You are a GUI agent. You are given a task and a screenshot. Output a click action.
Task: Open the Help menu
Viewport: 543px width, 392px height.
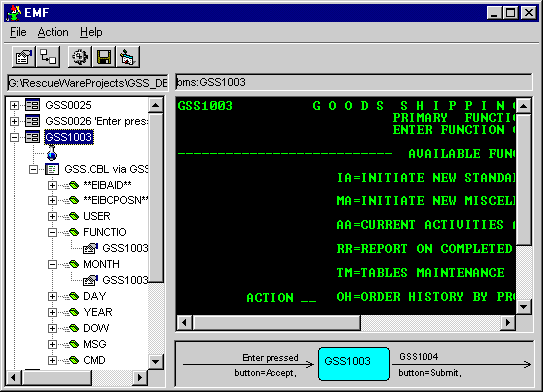click(91, 32)
